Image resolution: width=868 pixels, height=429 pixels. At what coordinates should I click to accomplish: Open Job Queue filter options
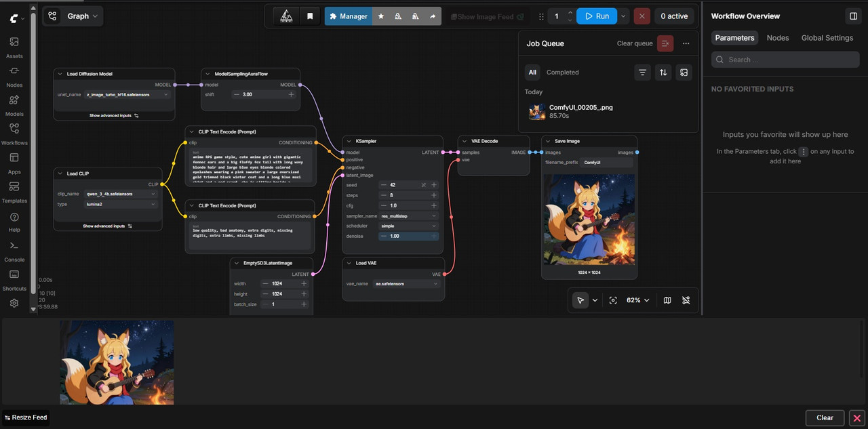click(642, 73)
